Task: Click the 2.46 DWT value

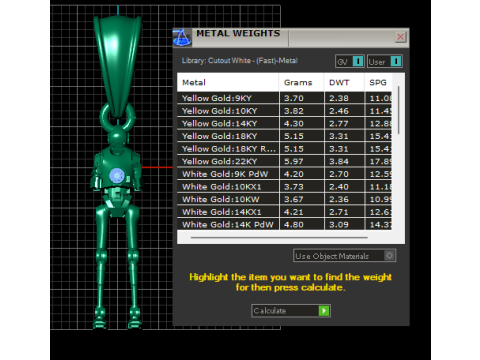Action: tap(339, 111)
